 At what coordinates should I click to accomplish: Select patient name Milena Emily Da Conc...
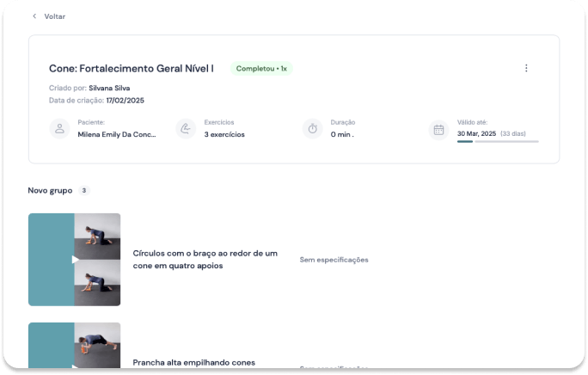[117, 134]
